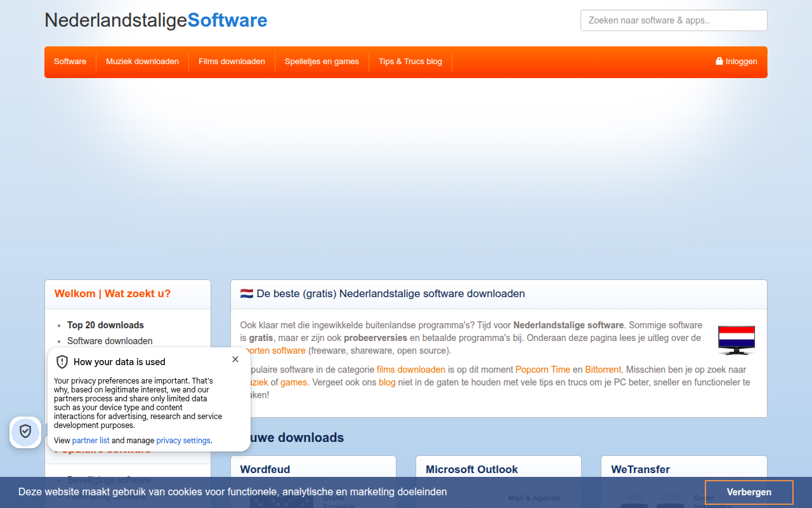Open Spelletjes en games menu

pos(322,62)
